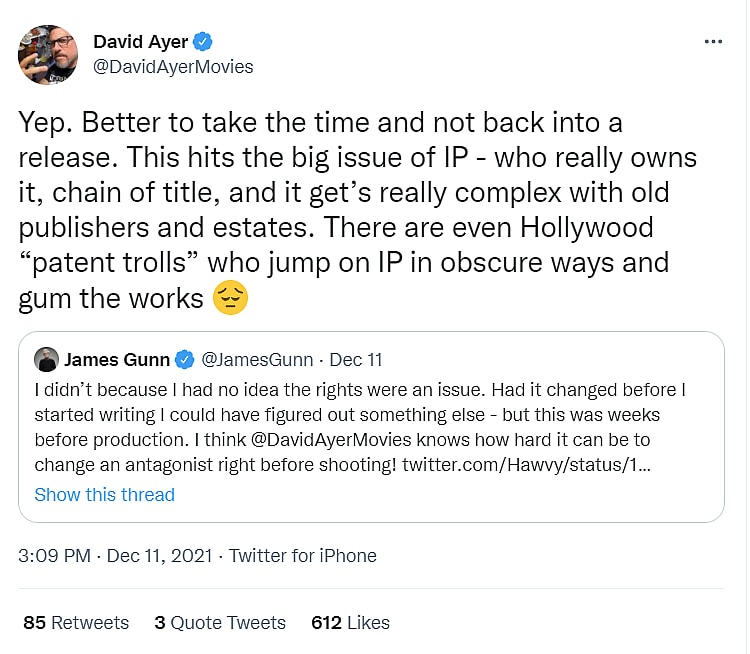Open the three-dot more options menu
The width and height of the screenshot is (750, 654).
click(712, 42)
